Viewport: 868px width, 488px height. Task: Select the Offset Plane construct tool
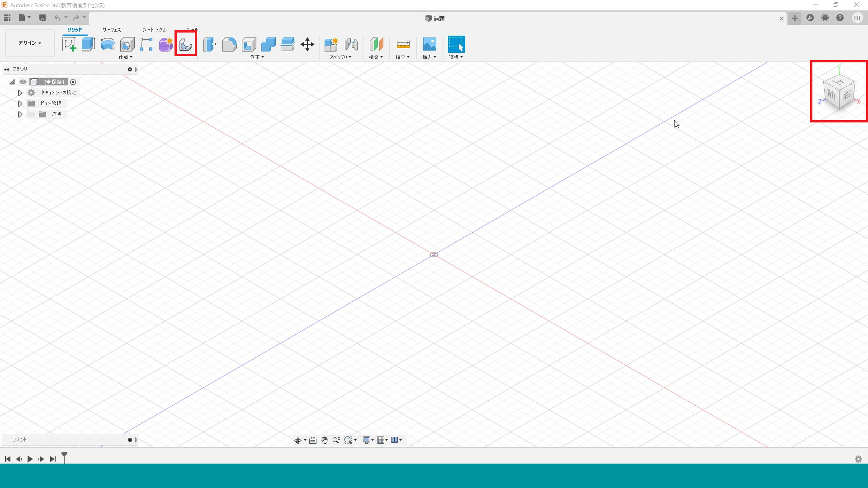click(x=376, y=44)
